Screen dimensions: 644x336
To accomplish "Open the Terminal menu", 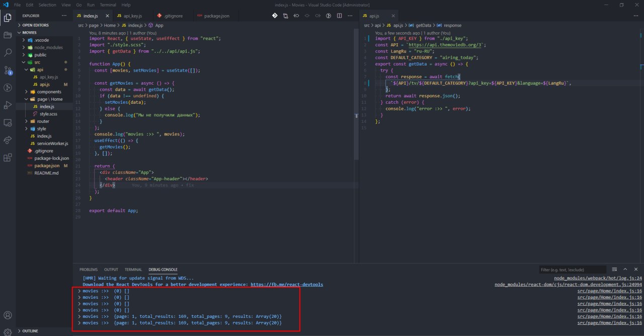I will pos(108,5).
